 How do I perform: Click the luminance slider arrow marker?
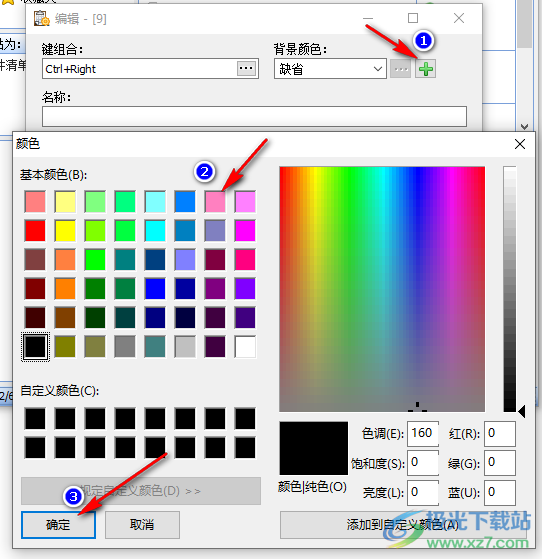point(521,411)
